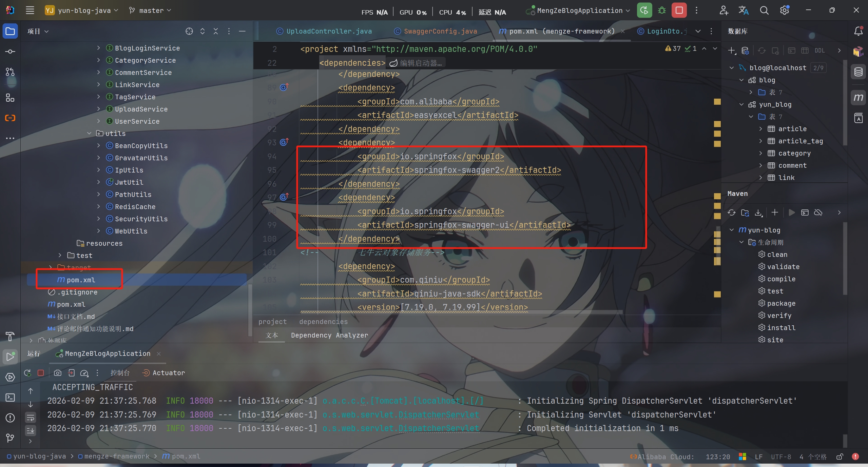
Task: Click the Select Opened File crosshair icon
Action: 189,31
